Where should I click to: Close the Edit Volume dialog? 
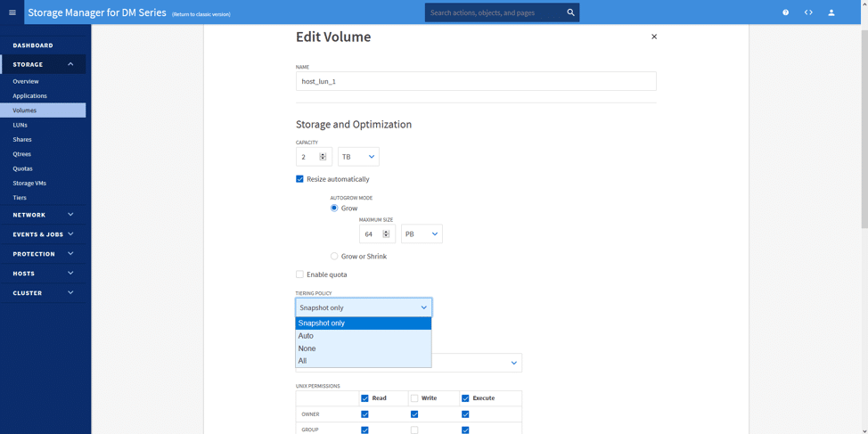pos(654,37)
